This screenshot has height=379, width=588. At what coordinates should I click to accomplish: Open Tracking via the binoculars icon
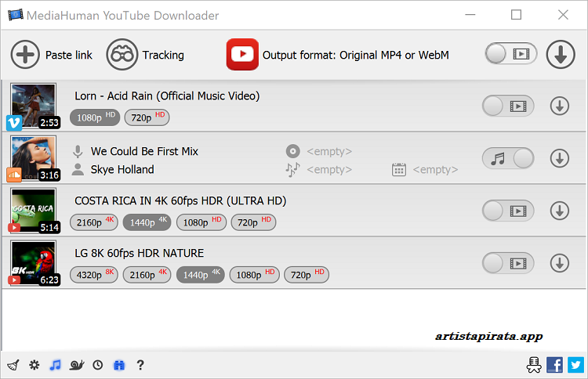pyautogui.click(x=122, y=55)
